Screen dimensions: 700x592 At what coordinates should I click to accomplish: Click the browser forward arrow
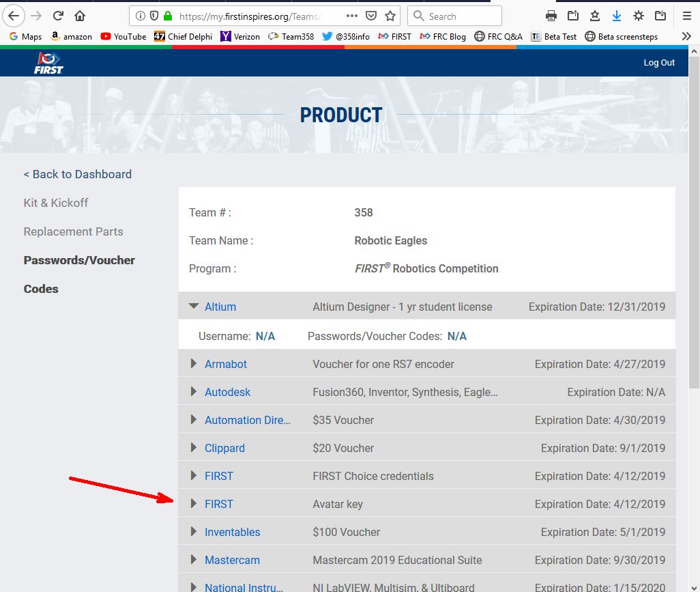tap(36, 16)
